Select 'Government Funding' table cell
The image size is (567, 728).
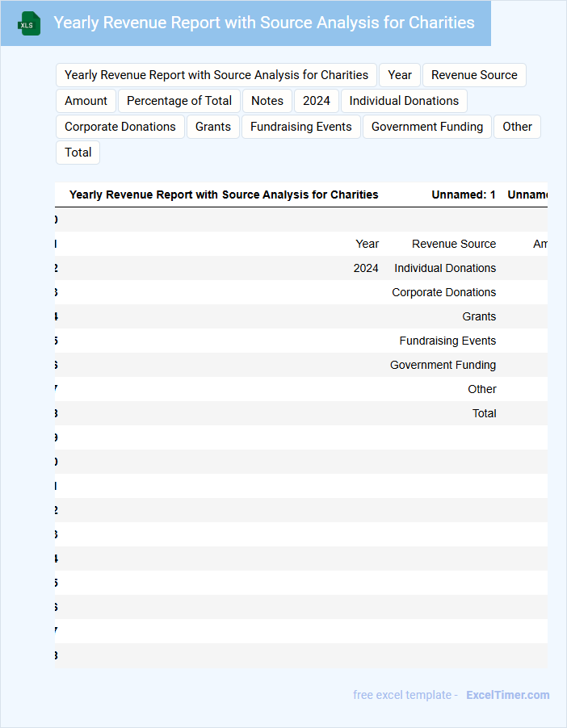pos(443,365)
